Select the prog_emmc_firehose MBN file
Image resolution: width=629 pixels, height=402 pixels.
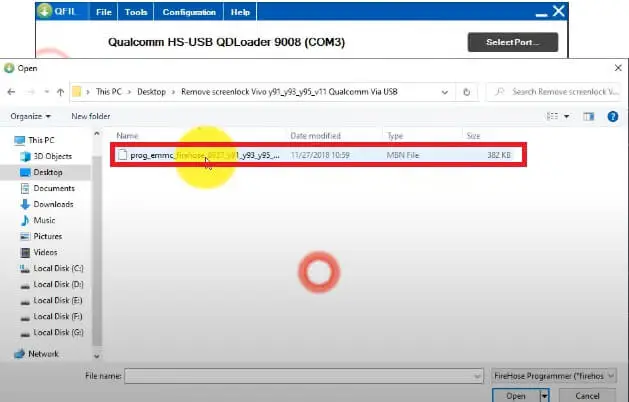pos(200,155)
